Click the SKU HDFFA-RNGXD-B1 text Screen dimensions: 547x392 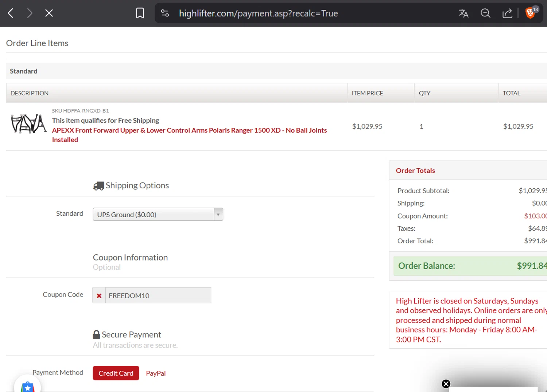click(x=80, y=110)
